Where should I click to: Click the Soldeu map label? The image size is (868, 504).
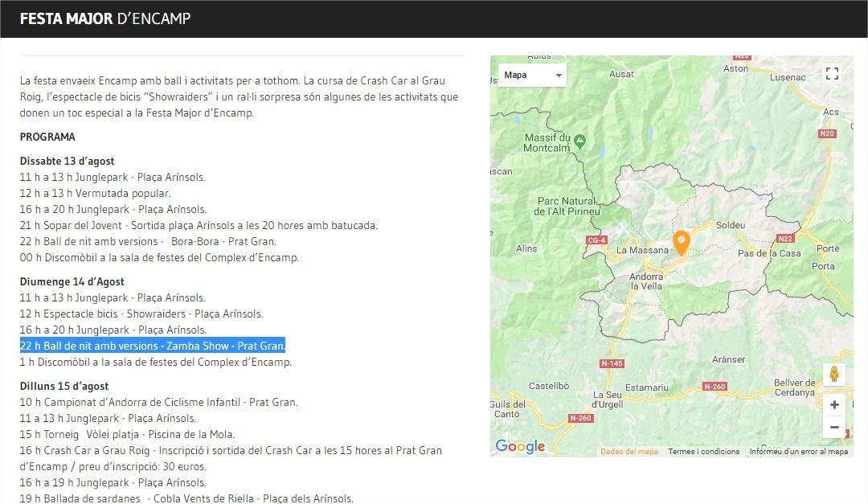pos(730,225)
